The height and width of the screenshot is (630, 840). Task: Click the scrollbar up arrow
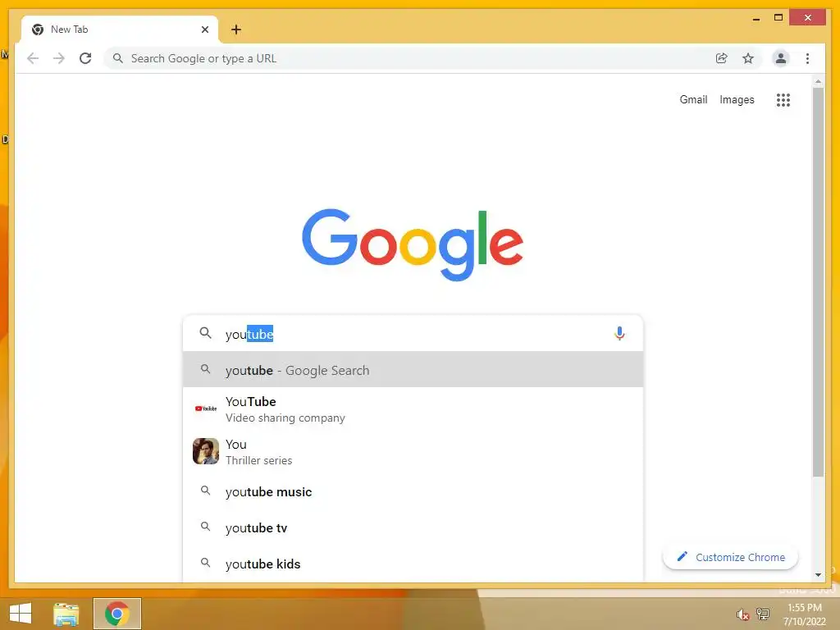pos(818,82)
